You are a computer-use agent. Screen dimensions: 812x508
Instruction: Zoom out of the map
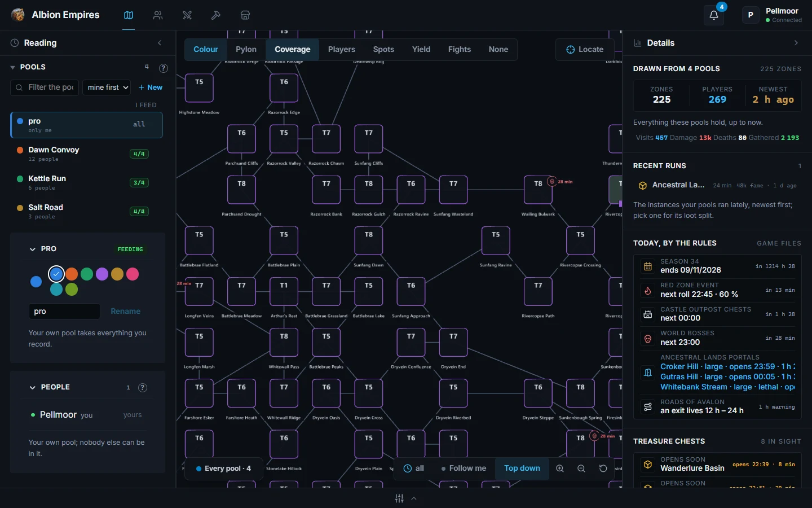point(581,468)
